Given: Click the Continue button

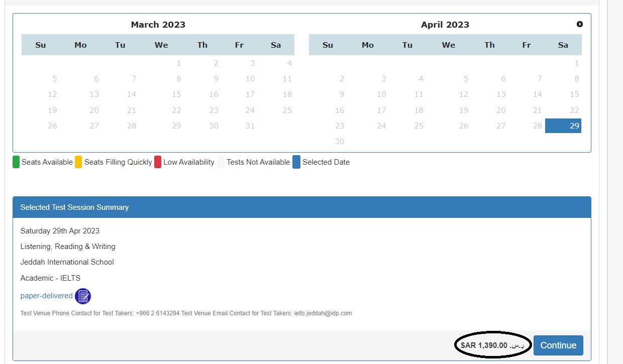Looking at the screenshot, I should coord(558,345).
